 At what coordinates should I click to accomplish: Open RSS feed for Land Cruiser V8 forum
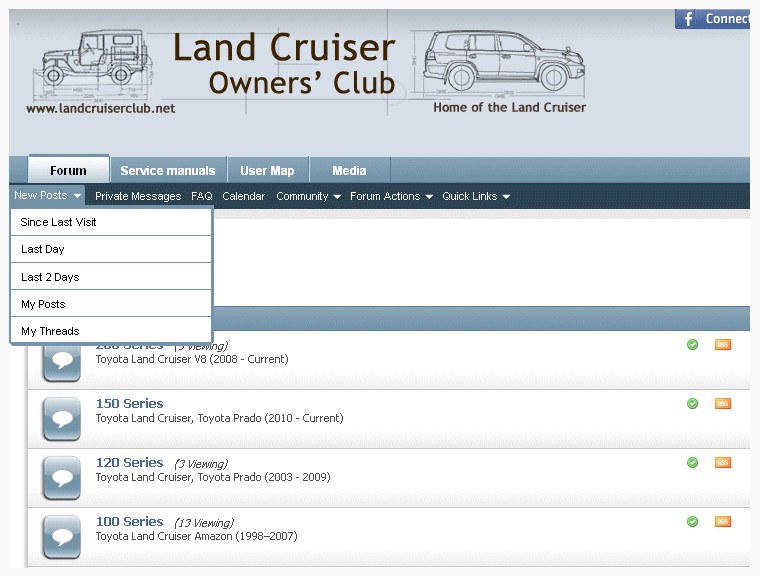(723, 345)
